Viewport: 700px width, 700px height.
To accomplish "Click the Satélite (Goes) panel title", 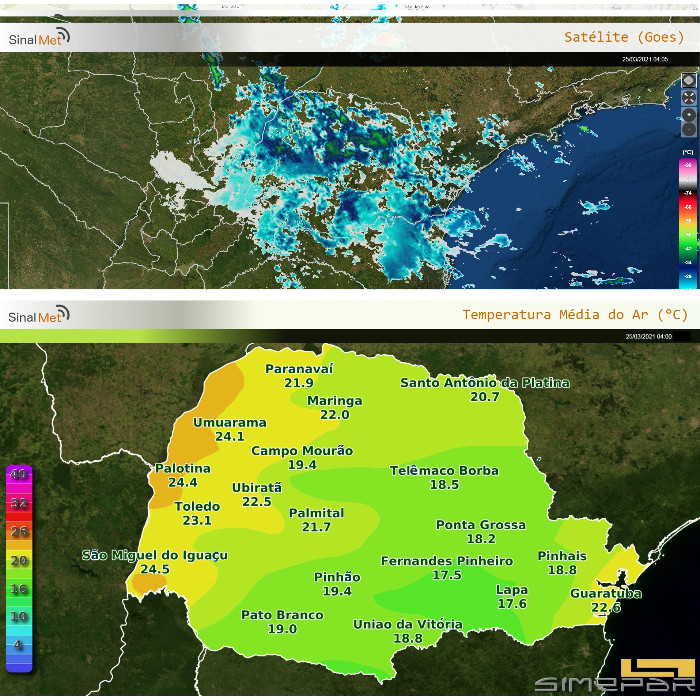I will tap(624, 37).
